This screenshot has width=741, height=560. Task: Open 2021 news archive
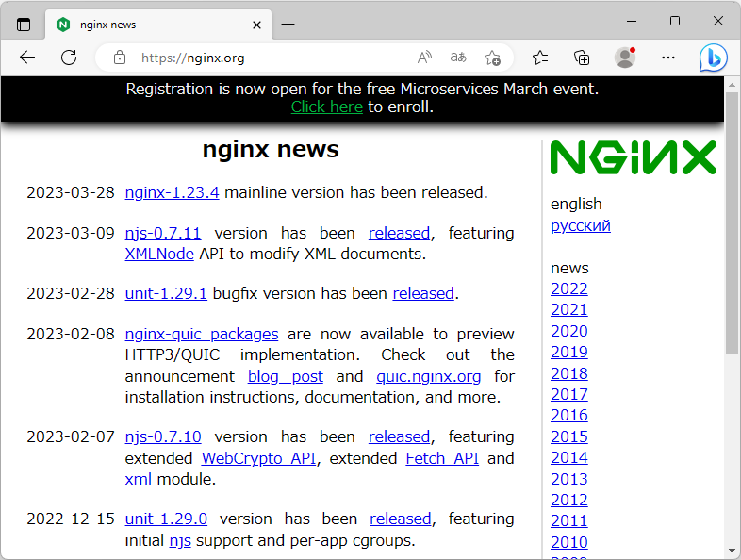click(x=569, y=309)
